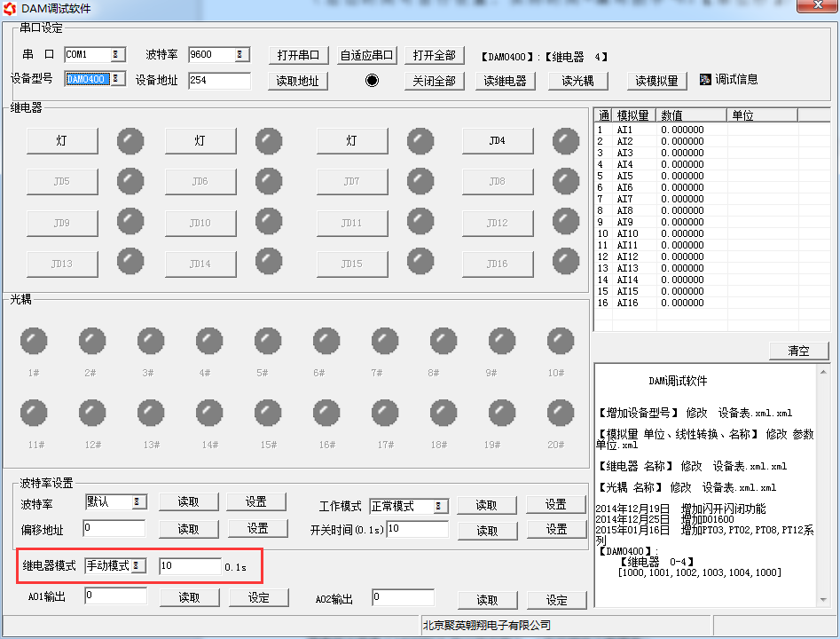Click optocoupler indicator 18#
Viewport: 840px width, 639px height.
tap(443, 412)
